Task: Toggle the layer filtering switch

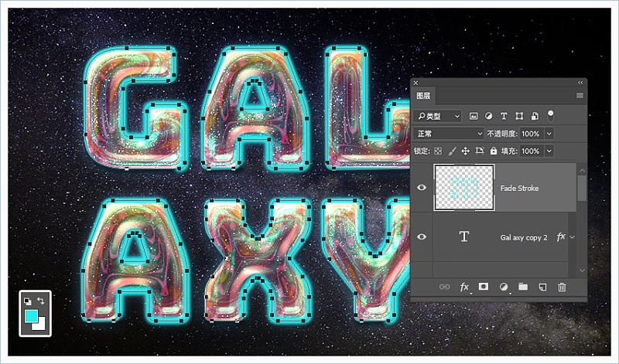Action: coord(550,115)
